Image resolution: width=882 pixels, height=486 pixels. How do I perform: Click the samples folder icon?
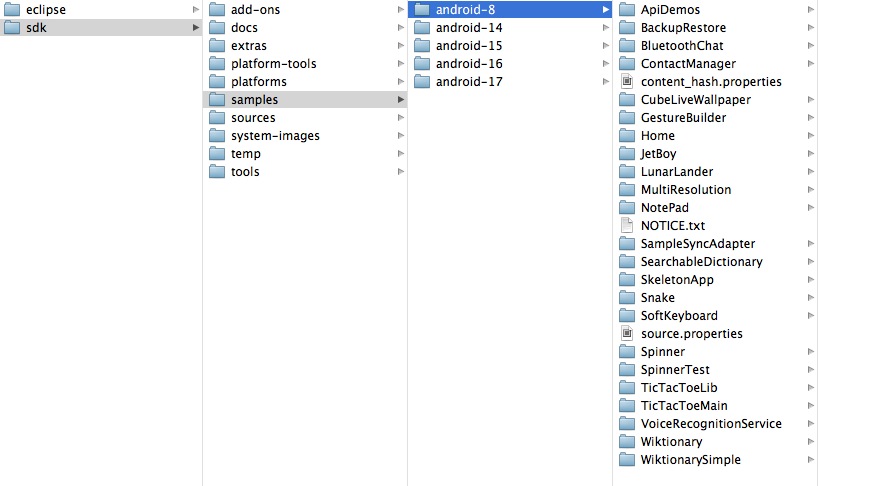click(x=217, y=100)
